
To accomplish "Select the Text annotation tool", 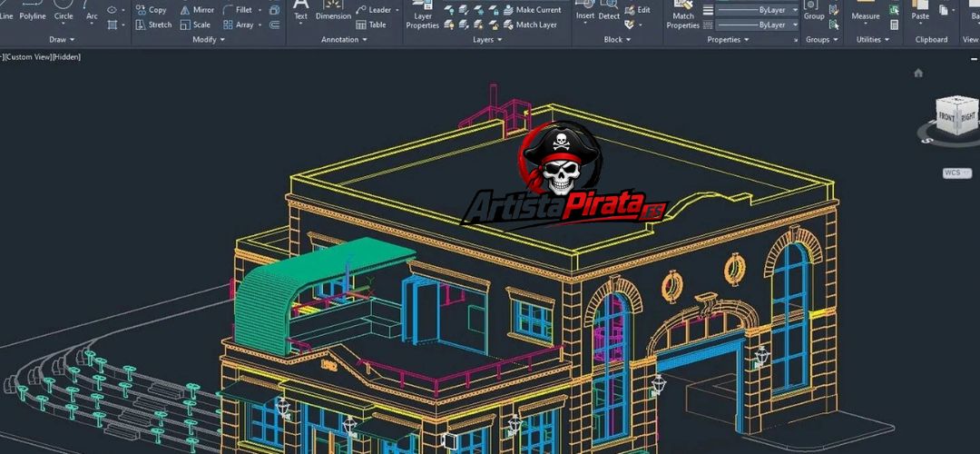I will click(x=300, y=11).
